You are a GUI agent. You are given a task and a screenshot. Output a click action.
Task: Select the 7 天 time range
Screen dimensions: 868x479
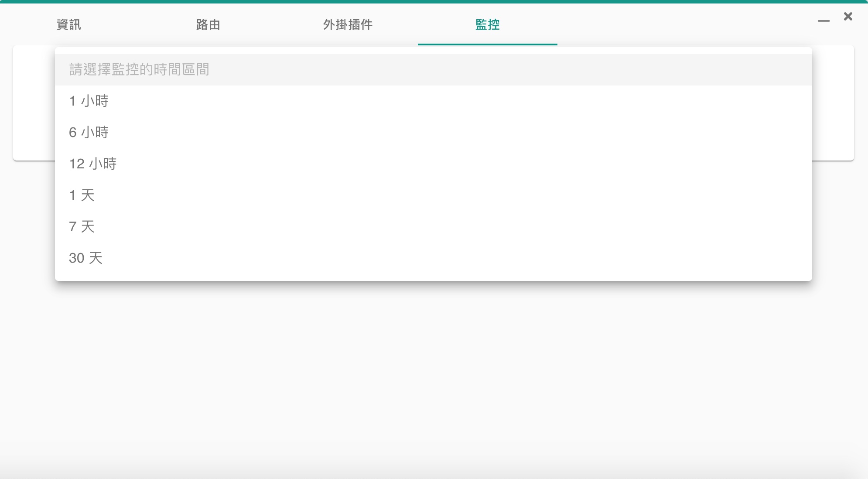433,227
